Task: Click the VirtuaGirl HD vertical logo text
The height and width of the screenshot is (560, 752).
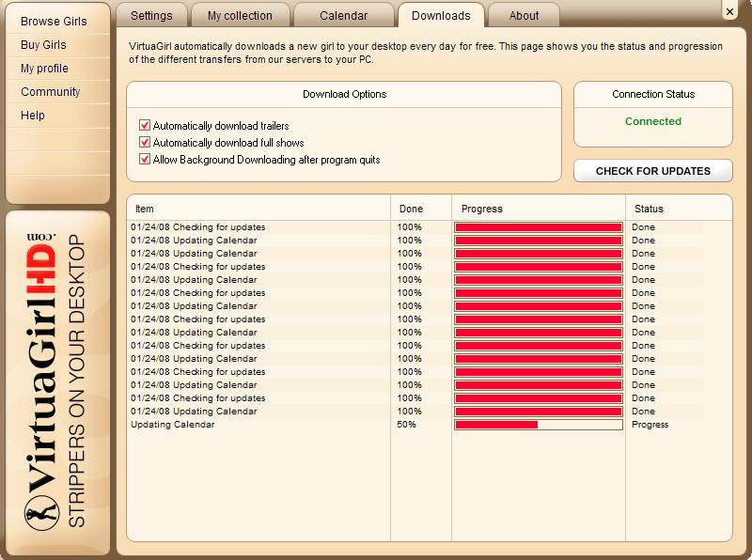Action: 41,365
